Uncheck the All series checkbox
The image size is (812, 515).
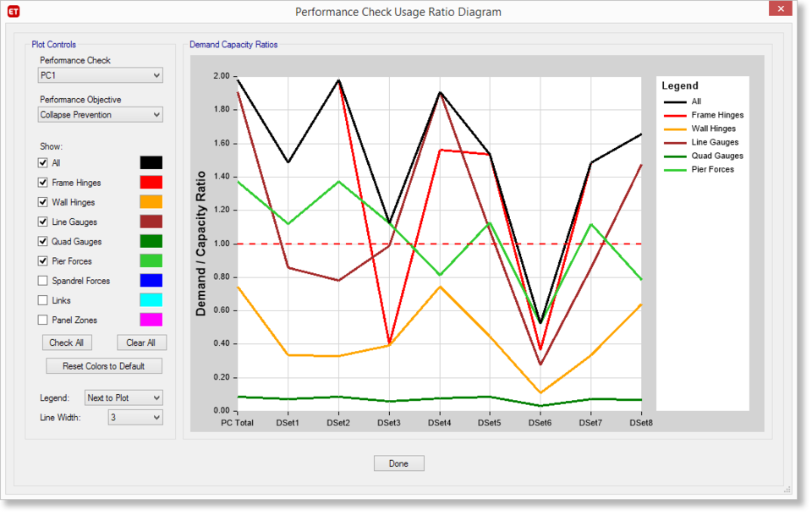pos(42,162)
